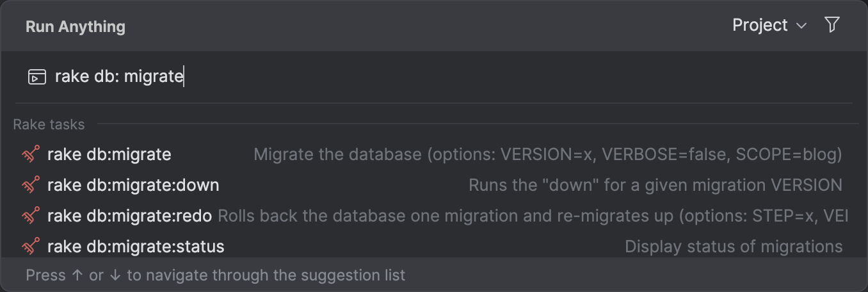Click 'Display status of migrations' description
This screenshot has width=868, height=292.
tap(733, 247)
